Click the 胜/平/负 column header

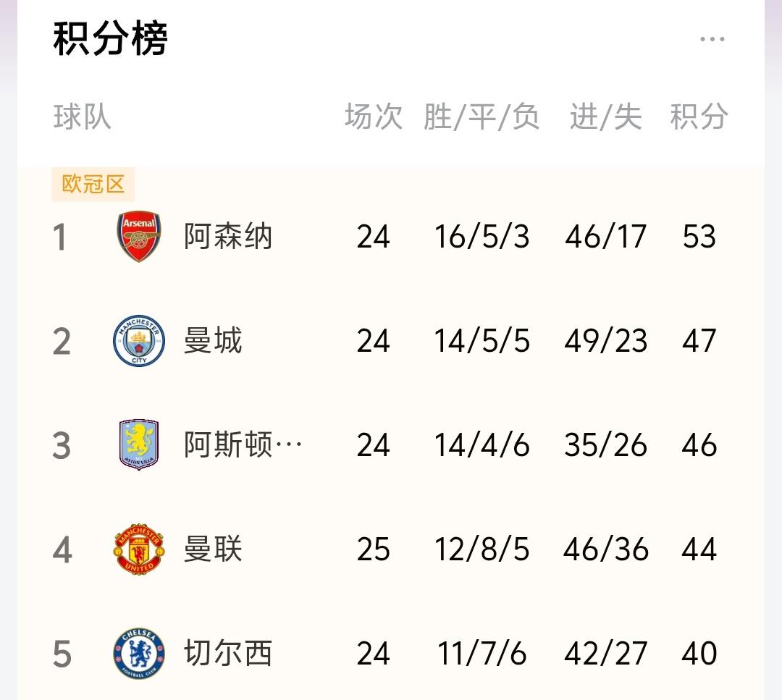pos(482,117)
